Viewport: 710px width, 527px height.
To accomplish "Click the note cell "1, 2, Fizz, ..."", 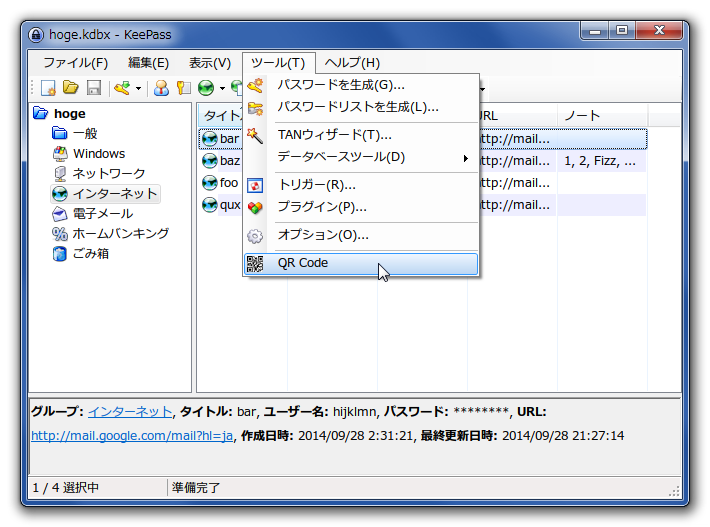I will click(x=600, y=161).
